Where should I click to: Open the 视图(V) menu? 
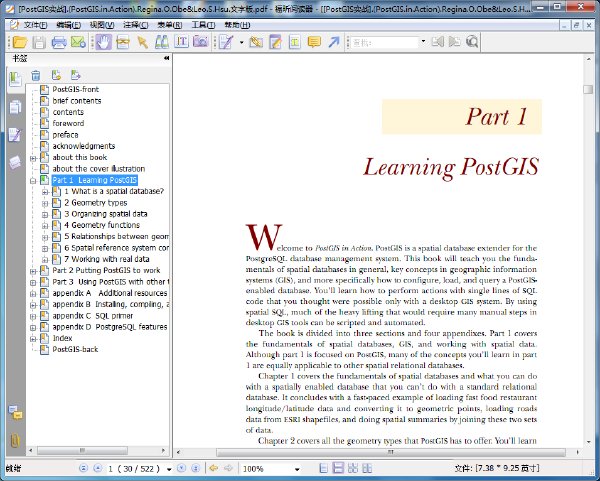click(x=102, y=25)
